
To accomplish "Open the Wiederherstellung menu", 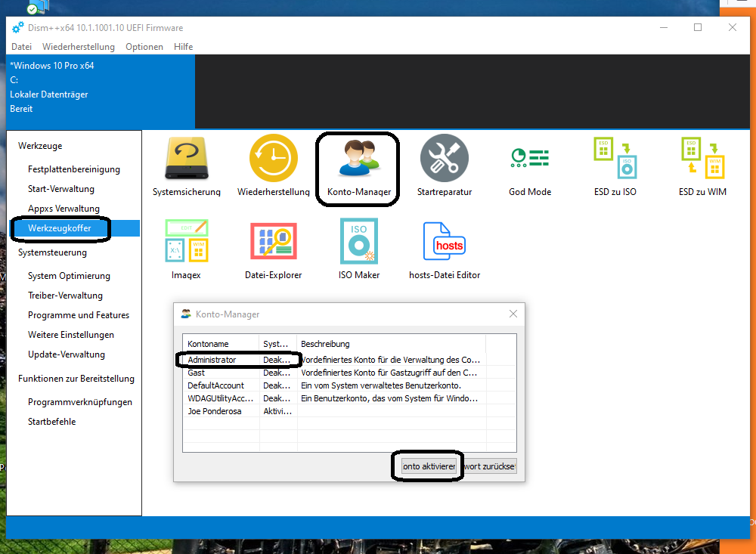I will [79, 47].
